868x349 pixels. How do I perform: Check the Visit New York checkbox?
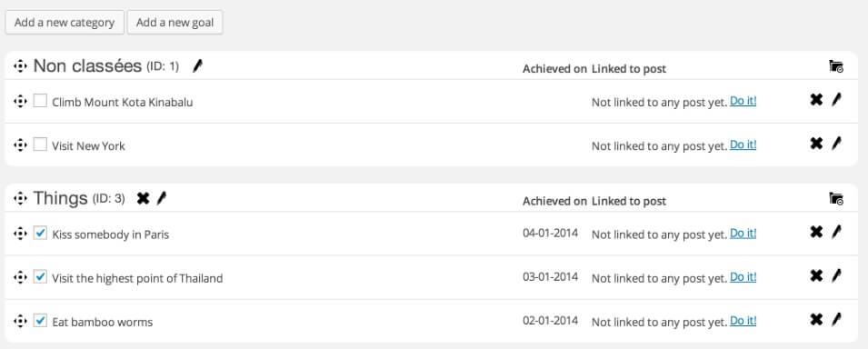(40, 145)
